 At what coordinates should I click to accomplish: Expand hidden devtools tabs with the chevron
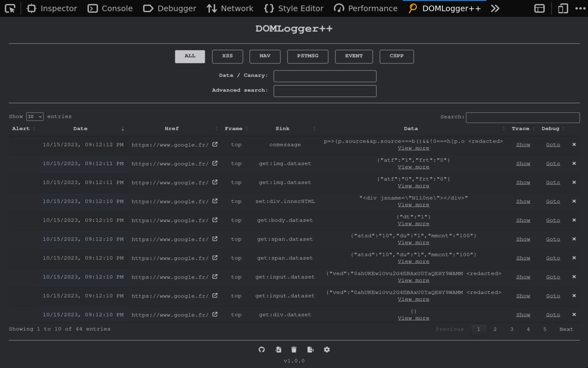pyautogui.click(x=495, y=8)
